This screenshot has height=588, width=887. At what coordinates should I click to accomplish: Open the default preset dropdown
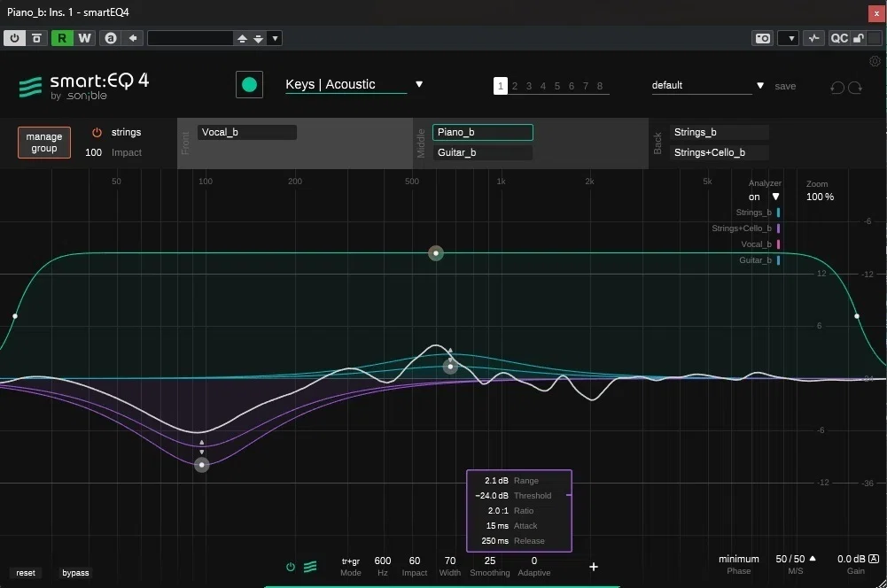coord(760,85)
